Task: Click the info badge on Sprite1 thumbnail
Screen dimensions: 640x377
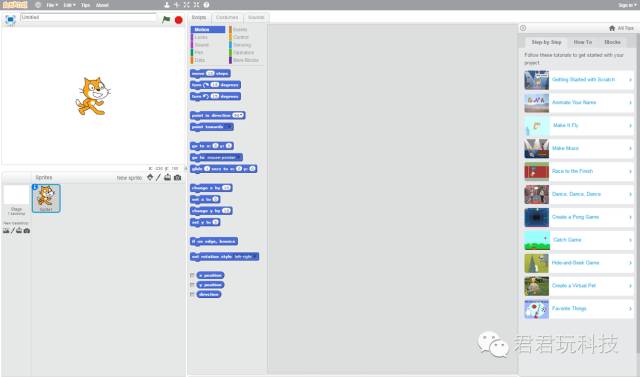Action: coord(35,187)
